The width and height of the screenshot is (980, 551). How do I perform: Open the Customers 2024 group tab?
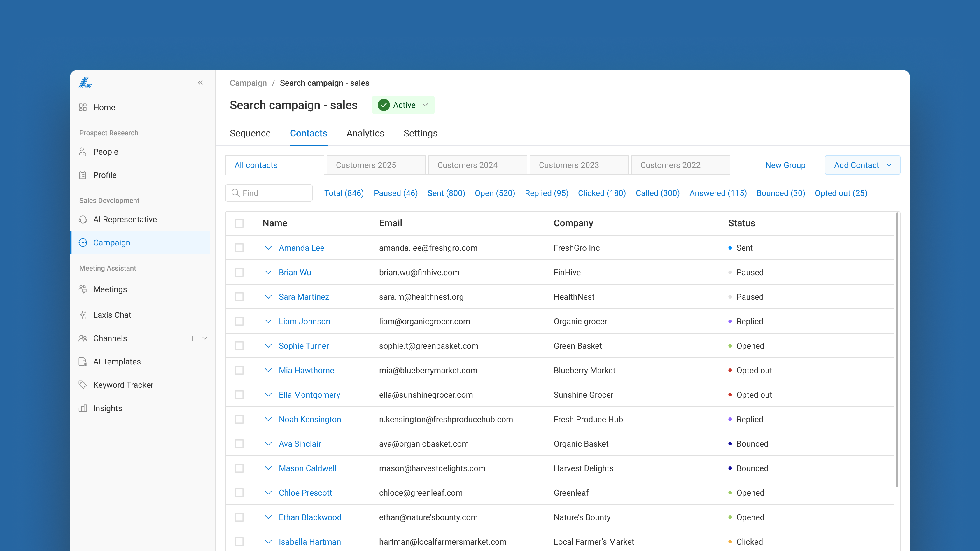[477, 165]
